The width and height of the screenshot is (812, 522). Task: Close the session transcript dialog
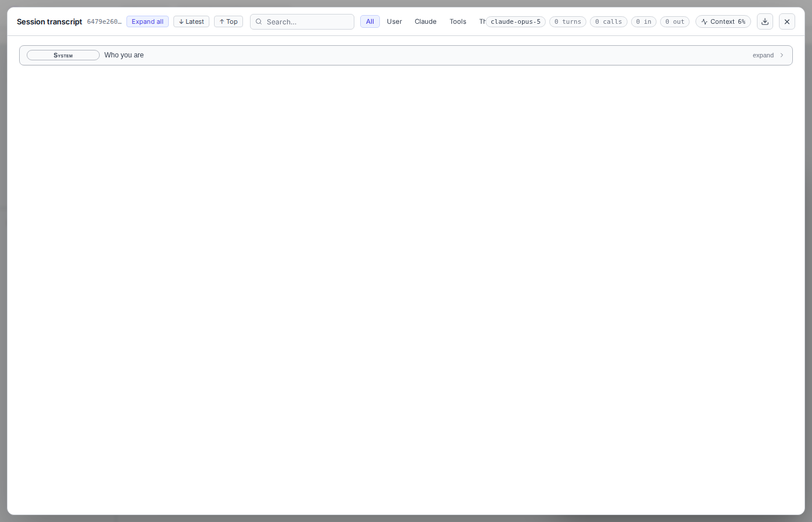[x=786, y=21]
